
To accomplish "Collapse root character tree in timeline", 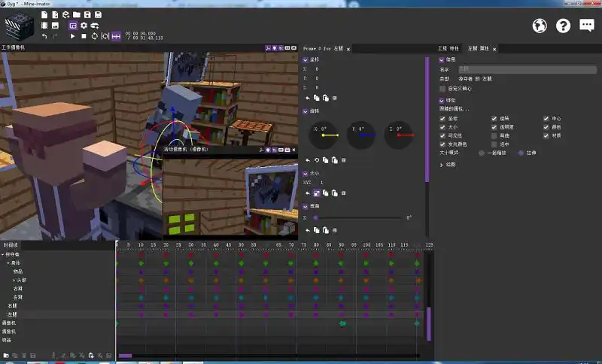I will click(x=3, y=254).
